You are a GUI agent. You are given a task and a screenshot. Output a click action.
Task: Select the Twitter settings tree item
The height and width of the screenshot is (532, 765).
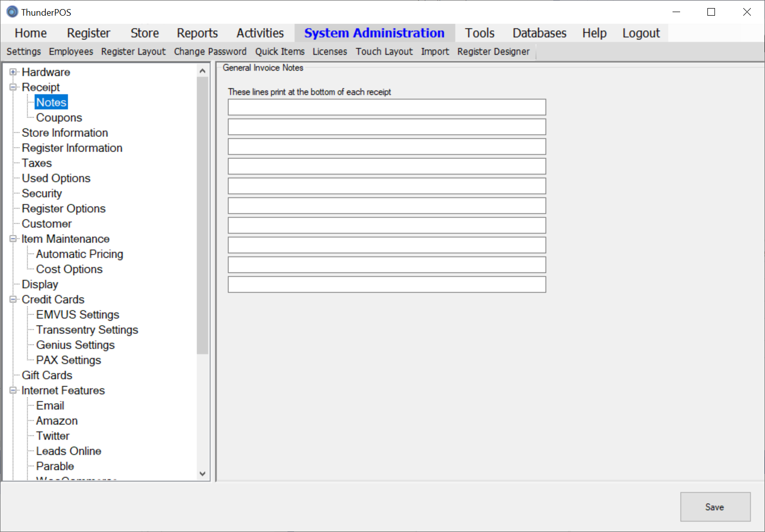click(x=53, y=436)
